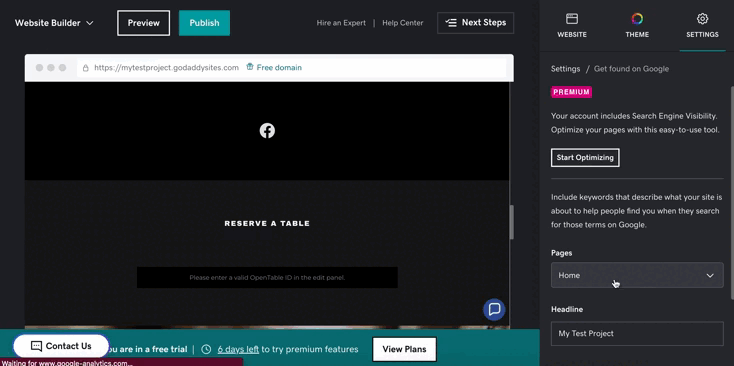
Task: Open the Pages dropdown showing Home
Action: point(637,275)
